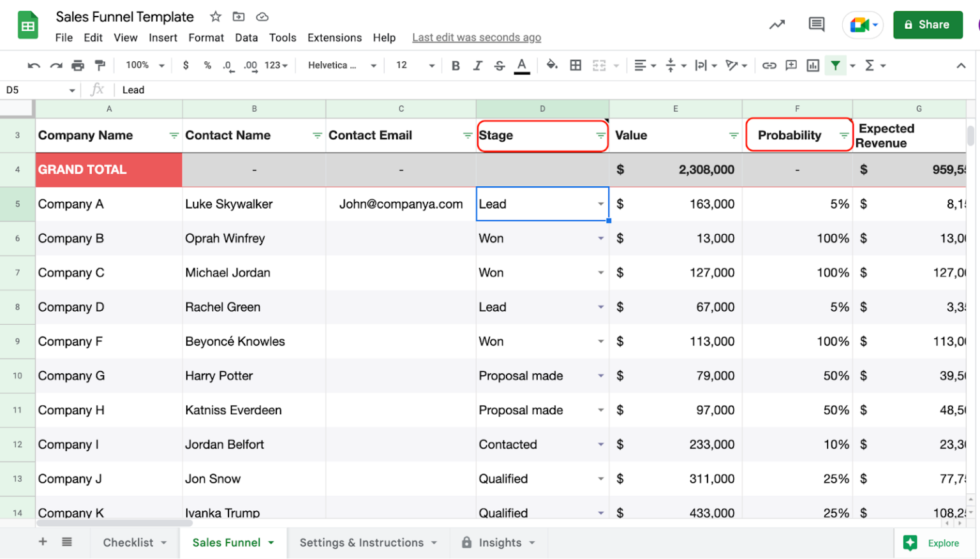Viewport: 980px width, 559px height.
Task: Star the Sales Funnel Template document
Action: (x=216, y=17)
